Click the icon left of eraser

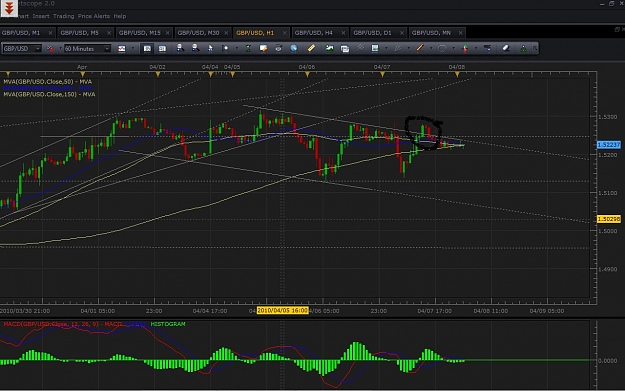pos(487,48)
